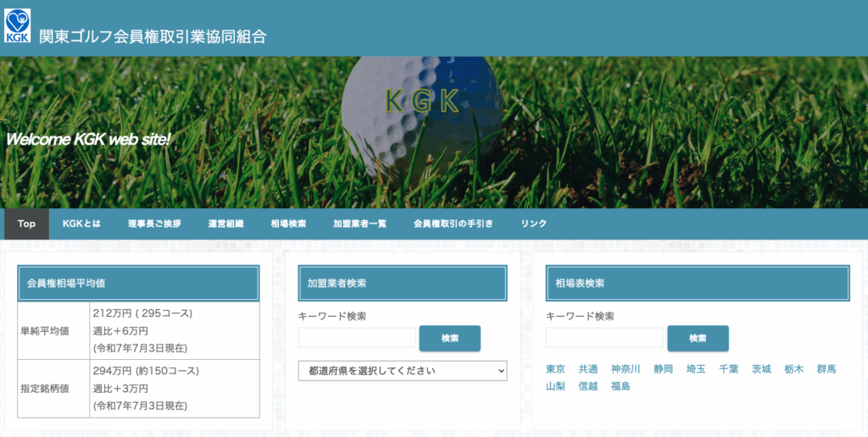Viewport: 868px width, 437px height.
Task: Open the 東京 region link
Action: tap(555, 369)
